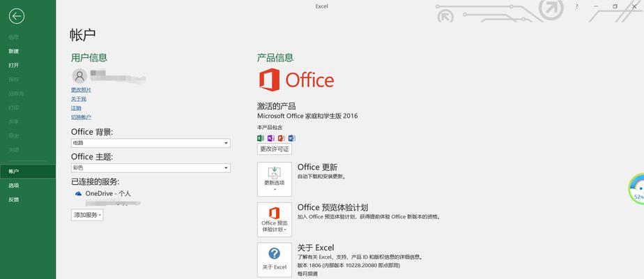This screenshot has width=644, height=279.
Task: Select the dimmed 另存为 sidebar item
Action: point(16,93)
